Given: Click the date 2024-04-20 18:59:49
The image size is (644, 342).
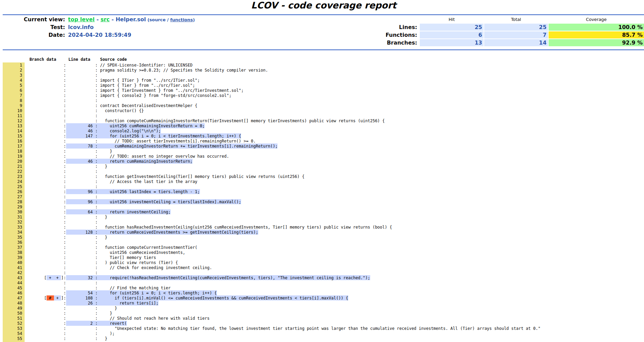Looking at the screenshot, I should tap(99, 35).
